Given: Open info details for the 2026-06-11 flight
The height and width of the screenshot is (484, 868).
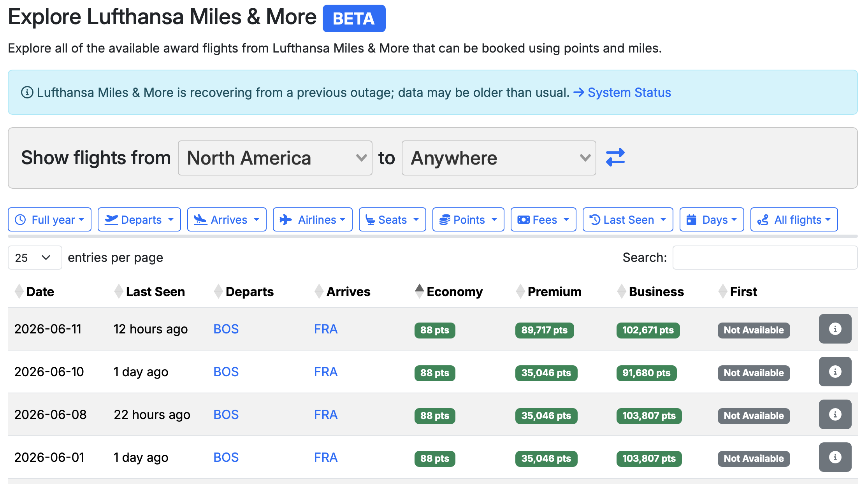Looking at the screenshot, I should coord(835,329).
